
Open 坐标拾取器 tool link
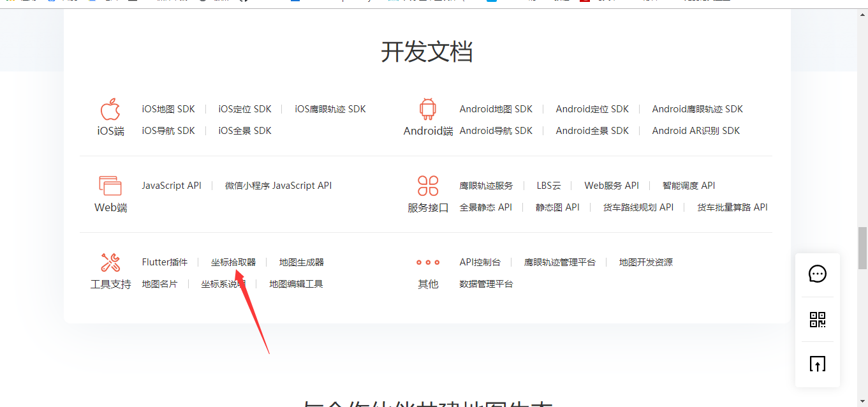(x=233, y=262)
